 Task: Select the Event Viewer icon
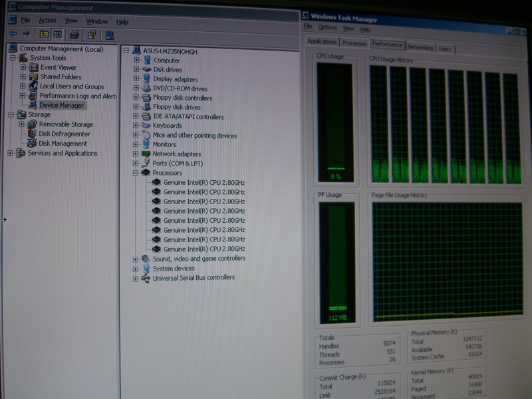(x=34, y=67)
